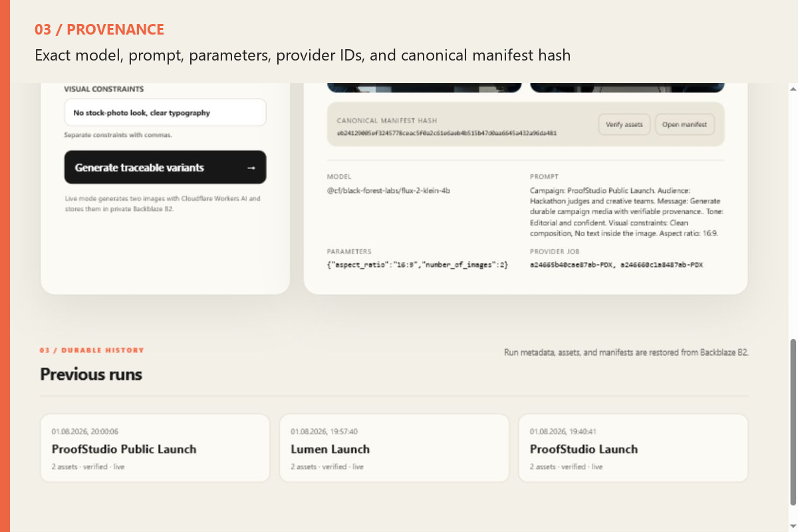Click the Previous runs heading
Screen dimensions: 798x532
(x=91, y=374)
